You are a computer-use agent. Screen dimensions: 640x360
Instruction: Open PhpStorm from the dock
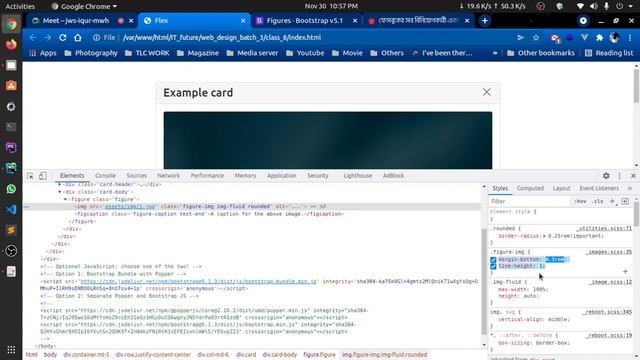point(11,147)
